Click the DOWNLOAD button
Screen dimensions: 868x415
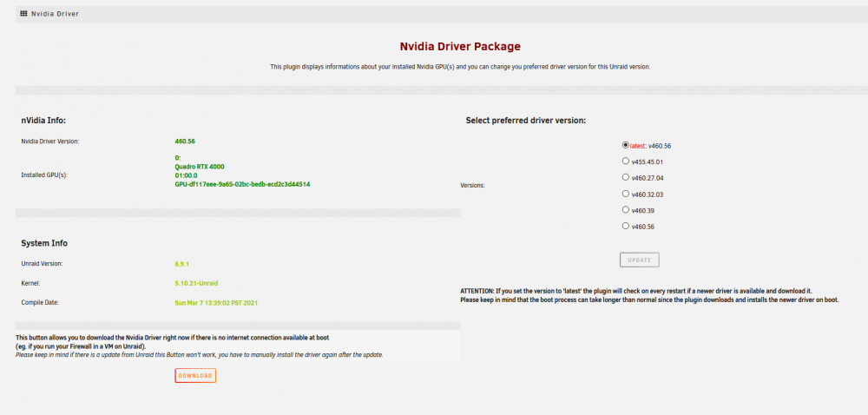click(x=195, y=376)
